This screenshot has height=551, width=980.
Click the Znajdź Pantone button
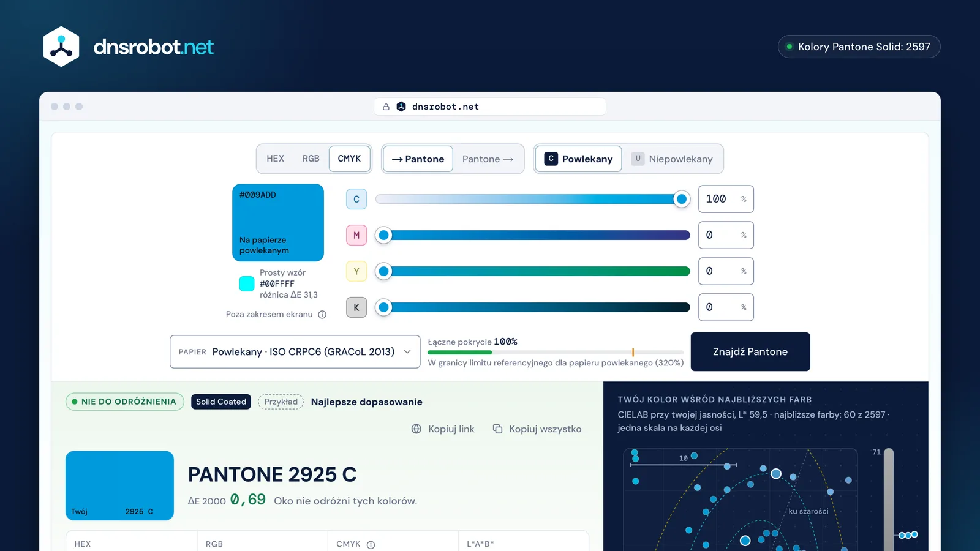(750, 352)
